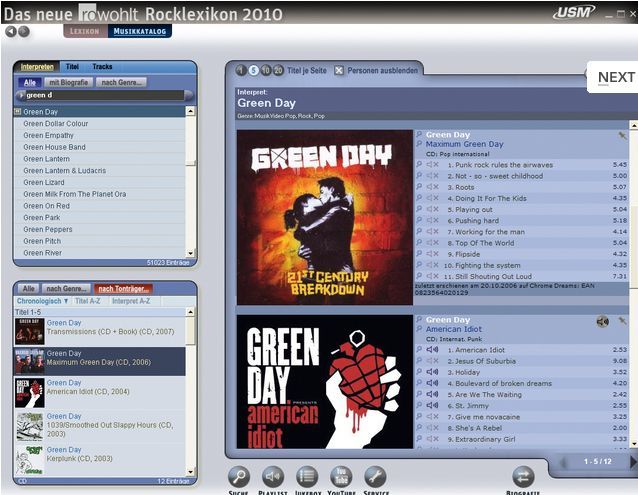Viewport: 638px width, 495px height.
Task: Open the Playlist speaker button
Action: pos(273,476)
